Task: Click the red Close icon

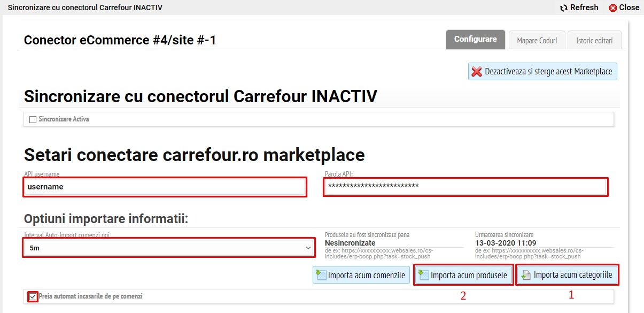Action: coord(612,7)
